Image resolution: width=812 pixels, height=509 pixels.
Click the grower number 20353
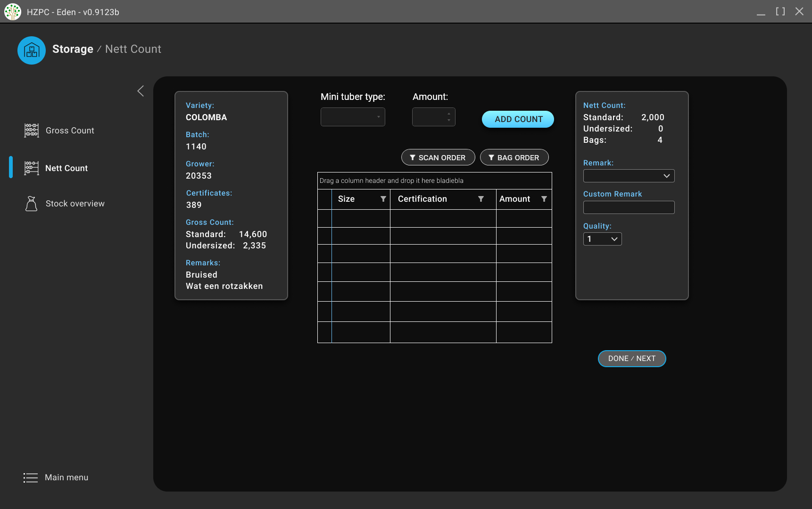click(199, 176)
